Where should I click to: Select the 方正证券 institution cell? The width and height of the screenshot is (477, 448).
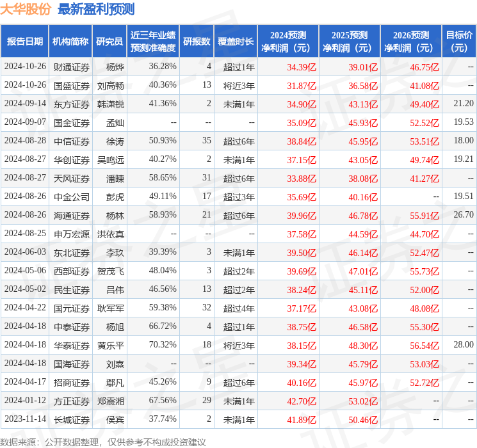72,401
